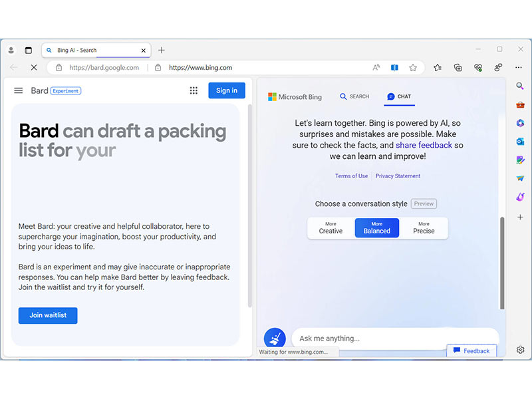Open the Favorites list icon

point(438,68)
